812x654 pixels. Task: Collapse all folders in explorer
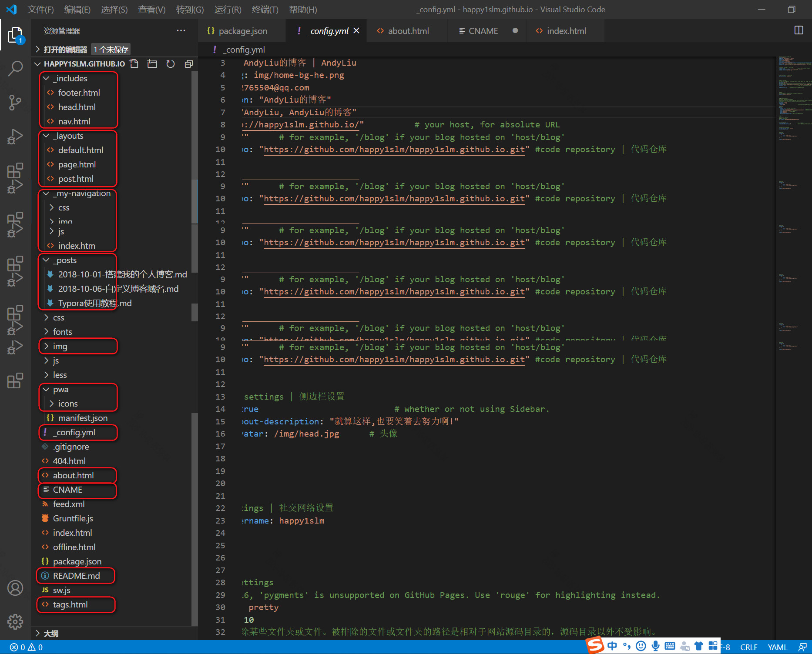(189, 64)
